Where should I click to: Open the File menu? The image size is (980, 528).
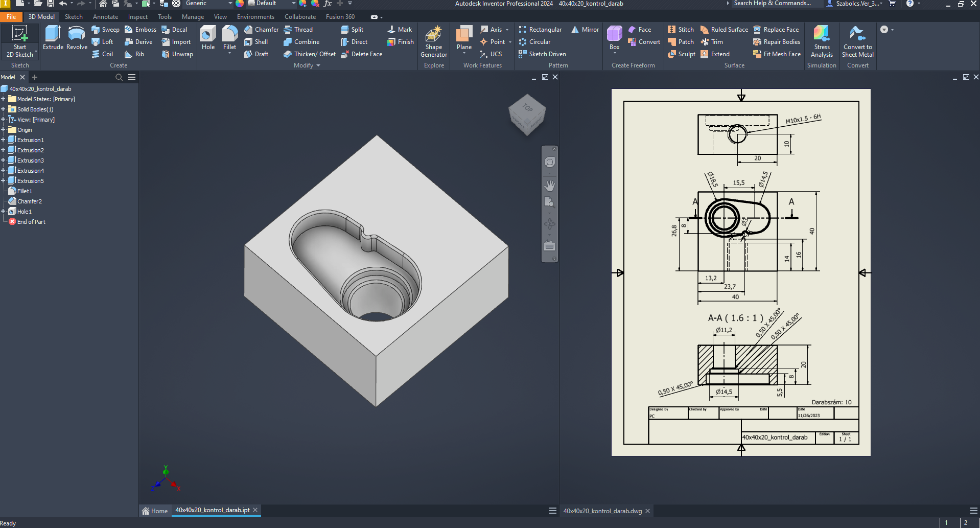11,17
